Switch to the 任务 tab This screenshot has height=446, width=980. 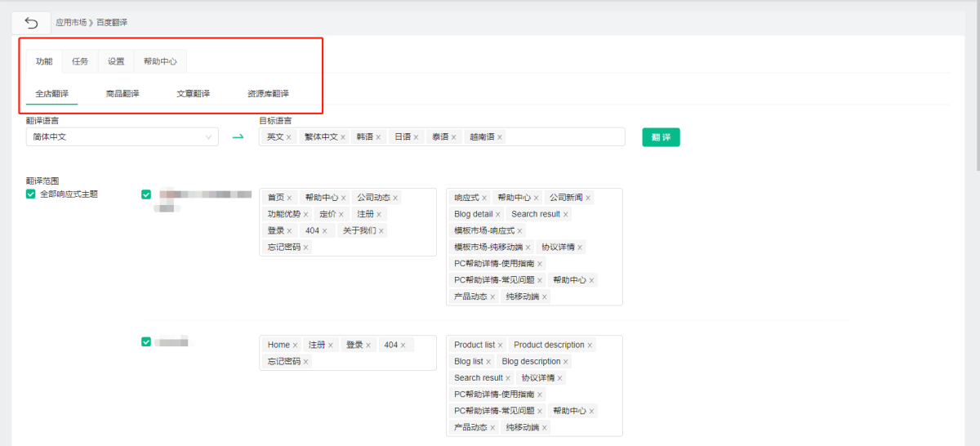[x=80, y=61]
